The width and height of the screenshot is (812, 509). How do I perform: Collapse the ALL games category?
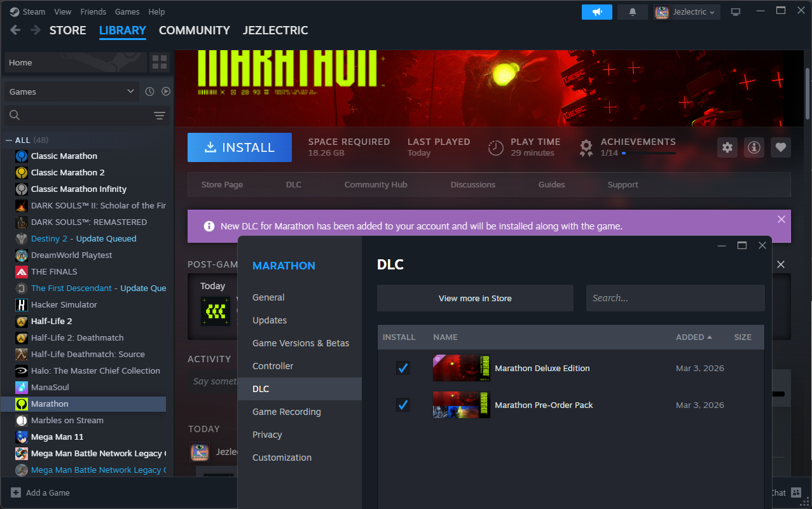click(9, 140)
